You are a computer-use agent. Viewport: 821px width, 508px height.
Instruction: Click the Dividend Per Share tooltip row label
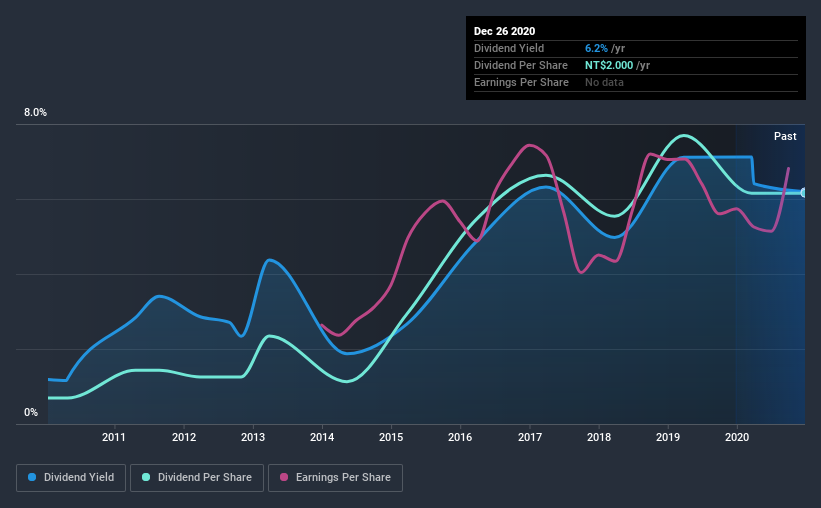coord(520,65)
